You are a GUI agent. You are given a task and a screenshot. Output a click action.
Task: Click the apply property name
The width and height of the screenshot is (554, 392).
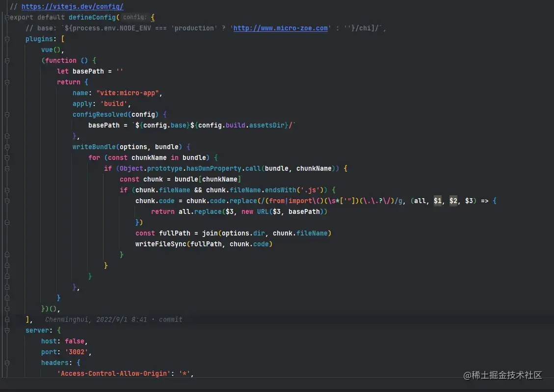coord(82,104)
